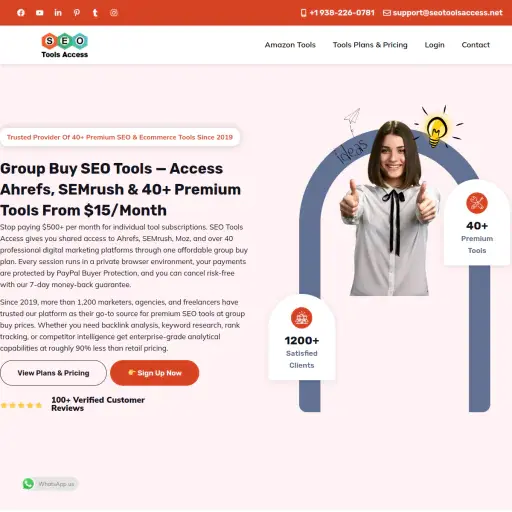Open the YouTube social icon
Image resolution: width=512 pixels, height=512 pixels.
click(40, 13)
